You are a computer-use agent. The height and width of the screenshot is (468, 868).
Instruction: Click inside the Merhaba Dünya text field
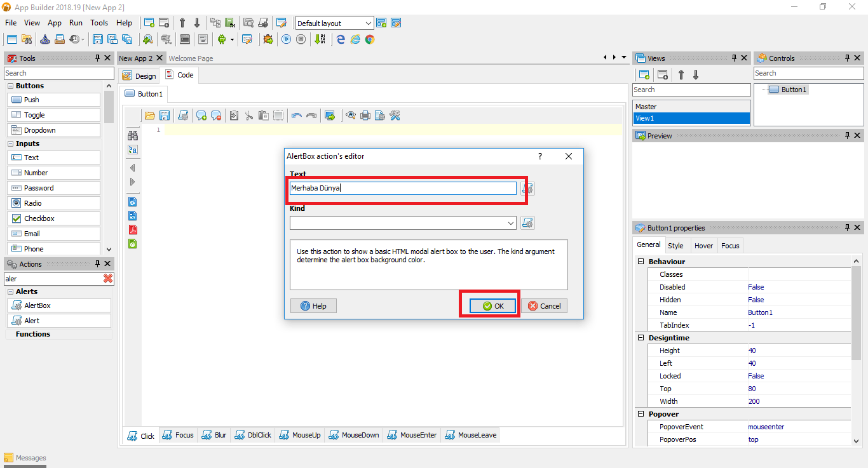click(403, 188)
